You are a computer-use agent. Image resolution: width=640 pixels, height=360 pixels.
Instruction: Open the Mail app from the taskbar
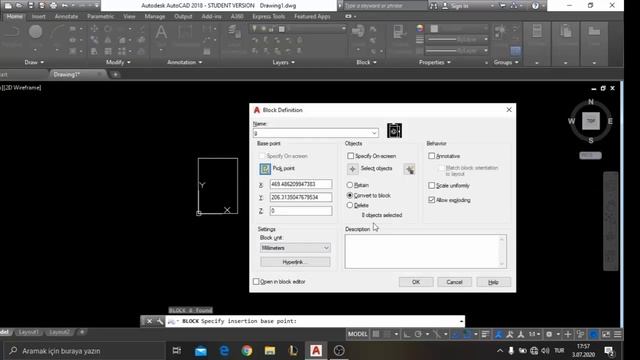[x=201, y=351]
